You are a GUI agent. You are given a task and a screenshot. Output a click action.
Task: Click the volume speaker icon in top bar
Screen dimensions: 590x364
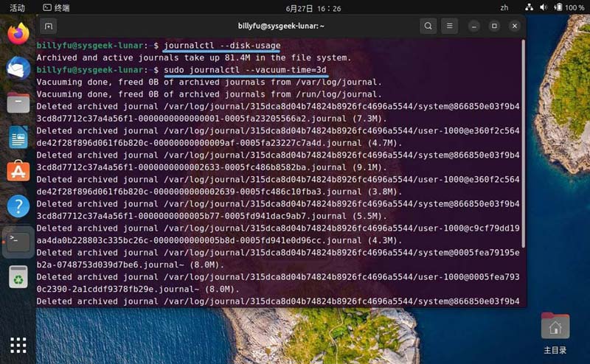(x=544, y=7)
